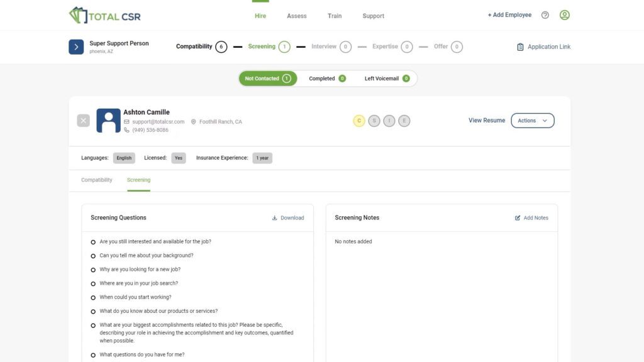Switch to the Compatibility tab
The width and height of the screenshot is (644, 362).
96,180
